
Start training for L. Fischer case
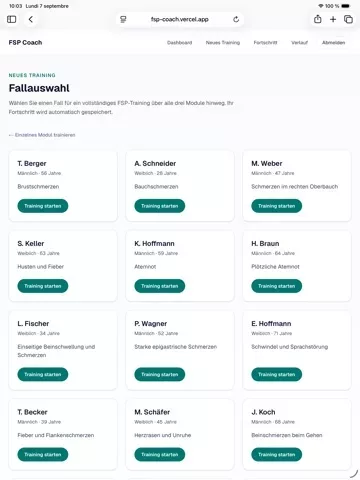(x=43, y=374)
